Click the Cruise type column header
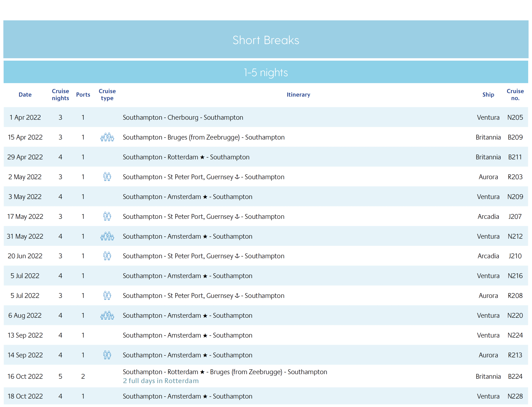The image size is (532, 407). pyautogui.click(x=107, y=94)
